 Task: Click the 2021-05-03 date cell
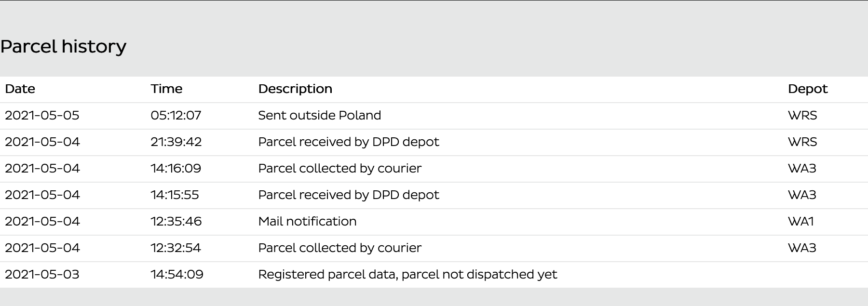tap(42, 274)
